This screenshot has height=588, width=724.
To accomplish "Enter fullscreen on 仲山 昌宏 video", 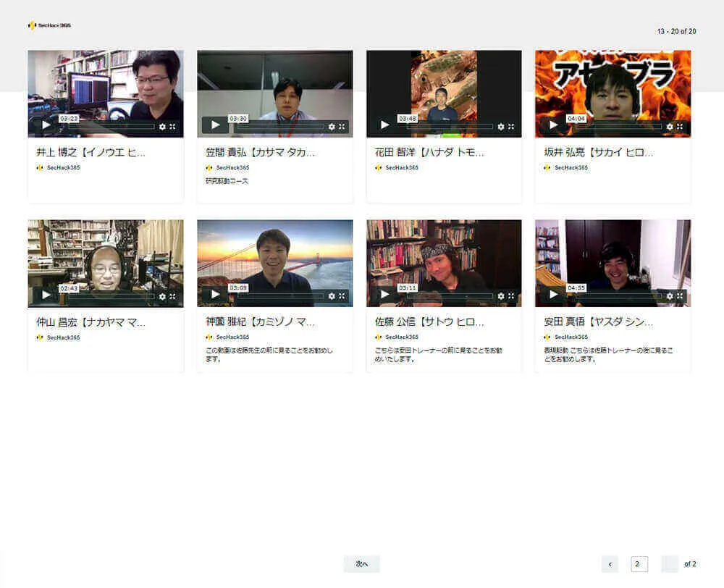I will (172, 297).
